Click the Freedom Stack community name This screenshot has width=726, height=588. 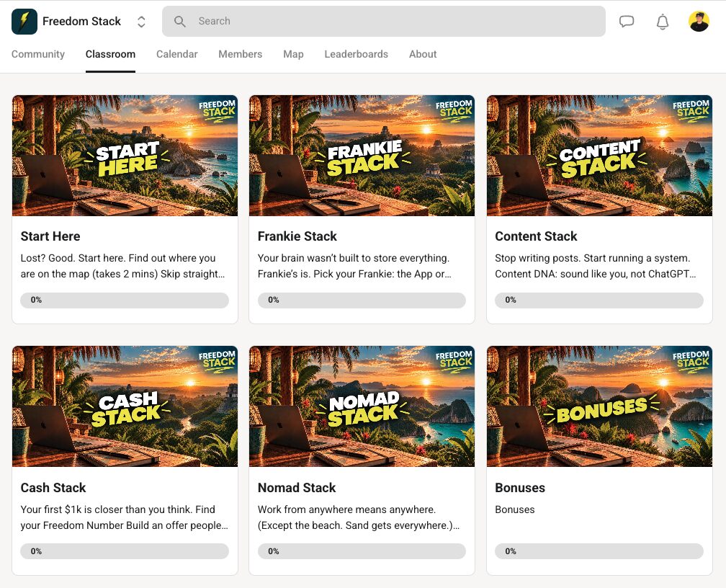coord(81,22)
